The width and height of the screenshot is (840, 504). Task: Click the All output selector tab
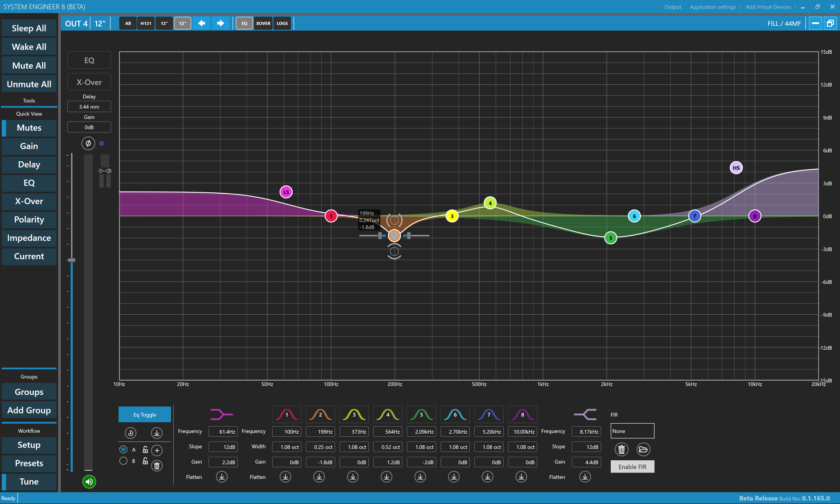pos(128,23)
